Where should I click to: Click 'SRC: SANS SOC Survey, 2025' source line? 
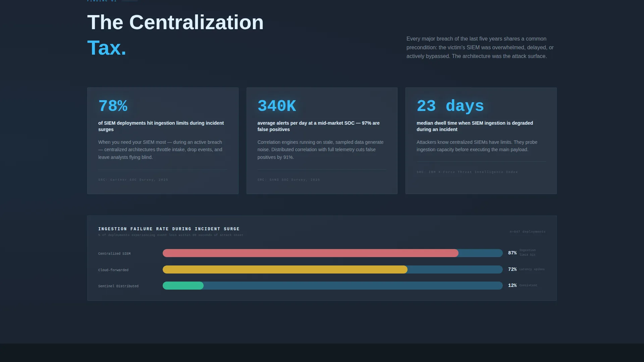(289, 180)
